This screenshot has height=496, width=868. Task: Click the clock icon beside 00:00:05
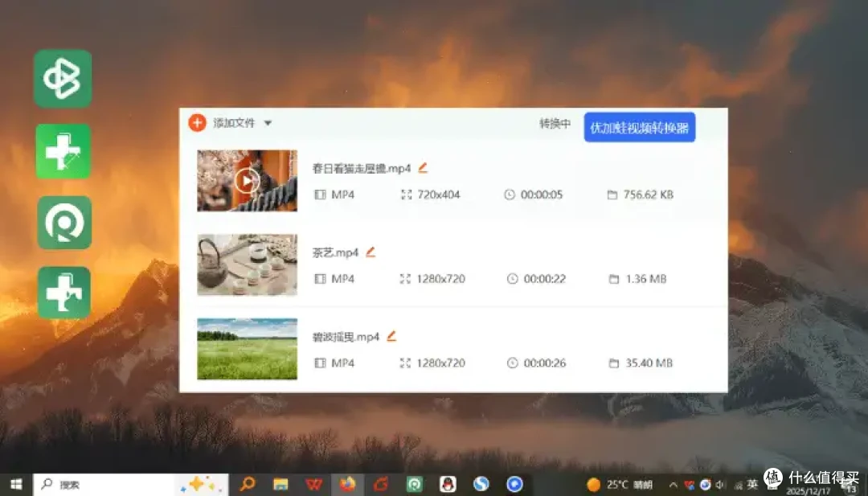pyautogui.click(x=510, y=195)
